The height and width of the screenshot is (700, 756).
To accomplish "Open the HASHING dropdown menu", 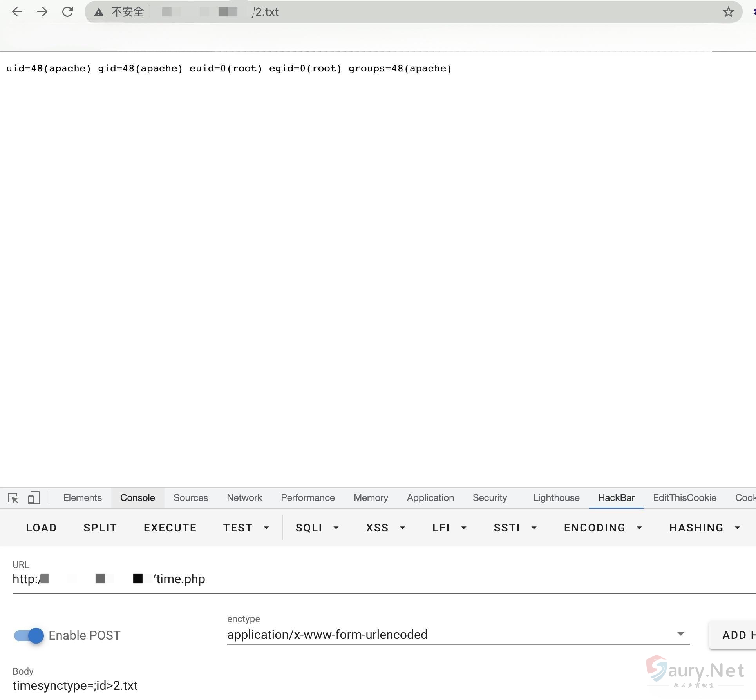I will (704, 528).
